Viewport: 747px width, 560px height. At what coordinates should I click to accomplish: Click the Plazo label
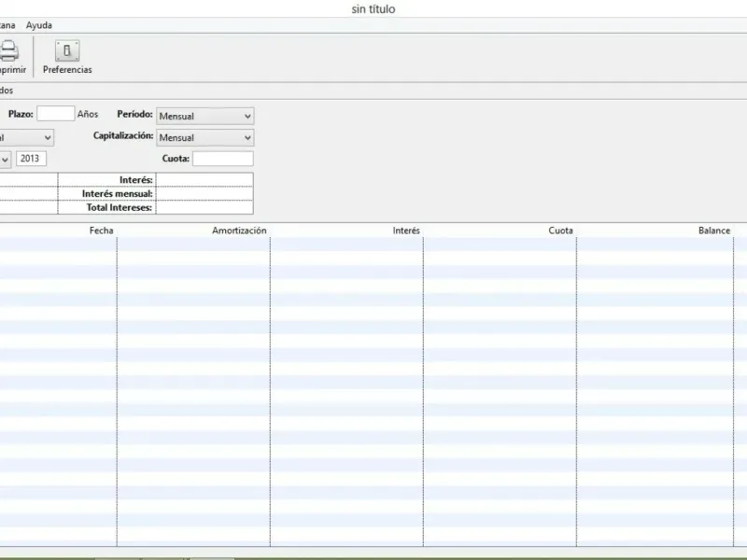[21, 114]
